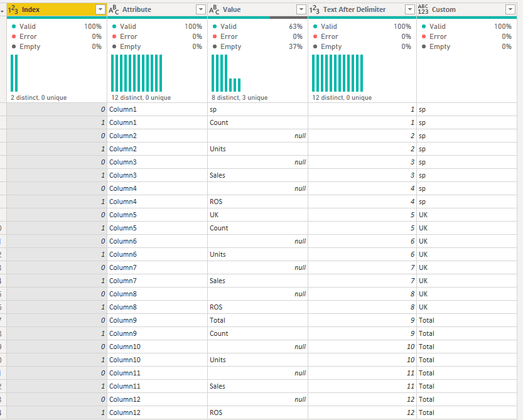523x420 pixels.
Task: Click the Text After Delimiter distribution chart
Action: click(x=338, y=73)
